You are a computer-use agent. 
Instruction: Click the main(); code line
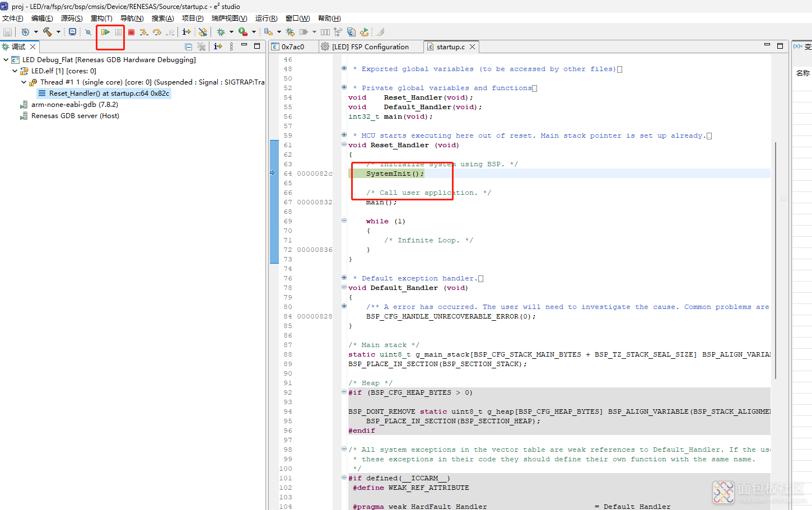coord(381,202)
